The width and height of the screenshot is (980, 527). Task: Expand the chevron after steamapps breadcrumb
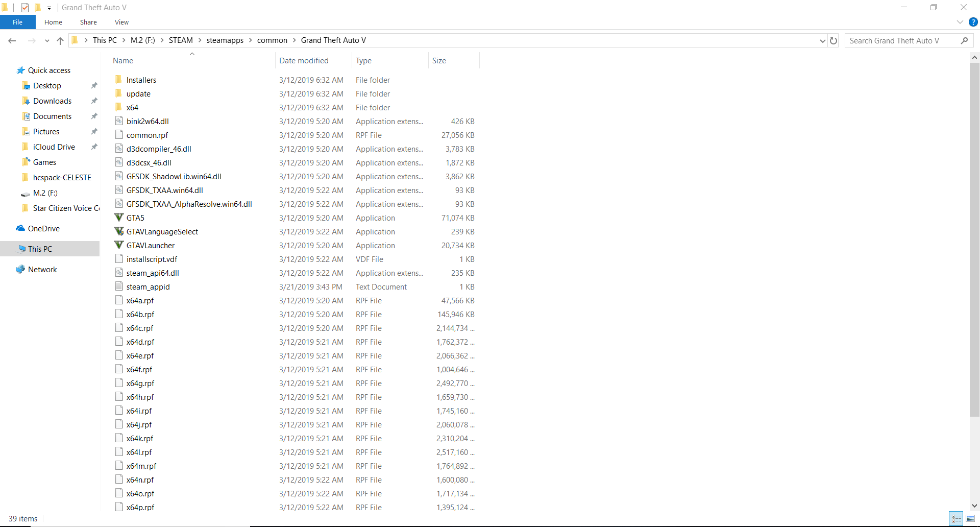click(x=250, y=40)
